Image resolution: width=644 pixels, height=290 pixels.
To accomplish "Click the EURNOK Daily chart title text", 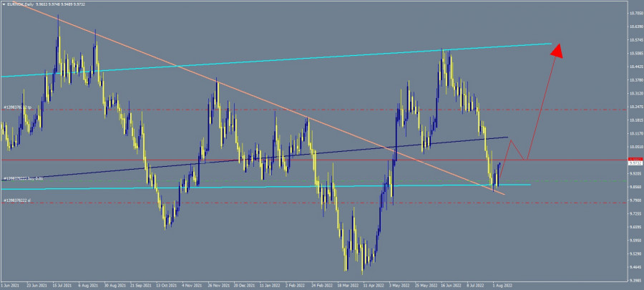I will [x=20, y=4].
